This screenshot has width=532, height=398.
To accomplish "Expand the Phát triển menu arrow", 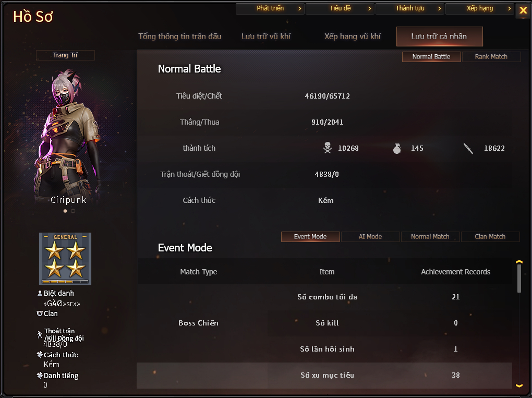I will pyautogui.click(x=299, y=8).
